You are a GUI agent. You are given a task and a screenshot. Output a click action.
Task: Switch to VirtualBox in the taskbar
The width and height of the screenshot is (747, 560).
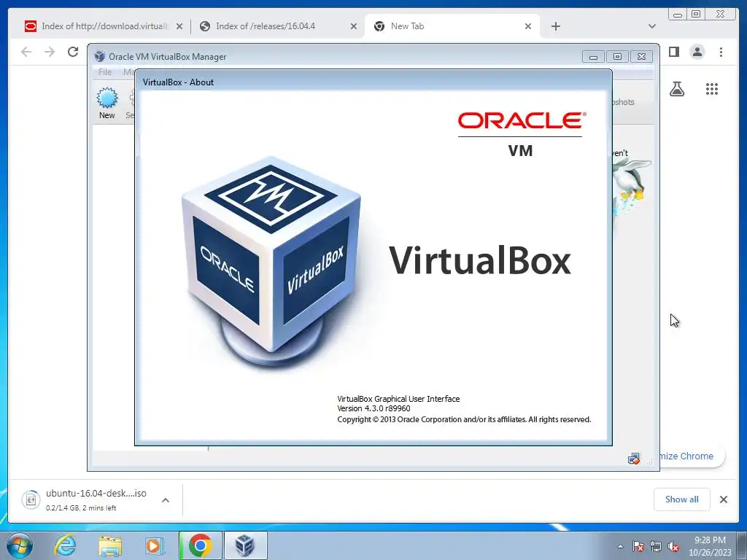pos(245,545)
